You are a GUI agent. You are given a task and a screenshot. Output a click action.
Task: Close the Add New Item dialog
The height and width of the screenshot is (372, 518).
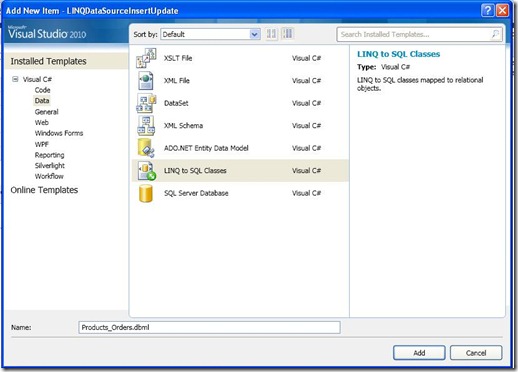(502, 10)
